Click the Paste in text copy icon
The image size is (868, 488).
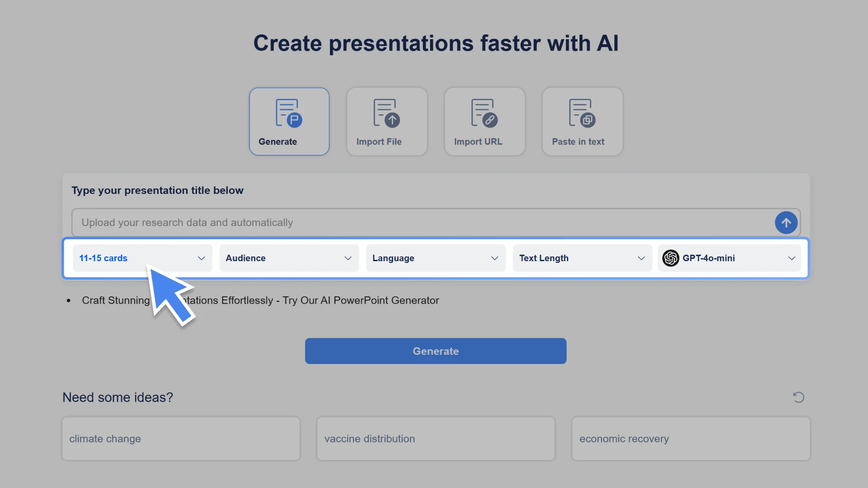(582, 113)
